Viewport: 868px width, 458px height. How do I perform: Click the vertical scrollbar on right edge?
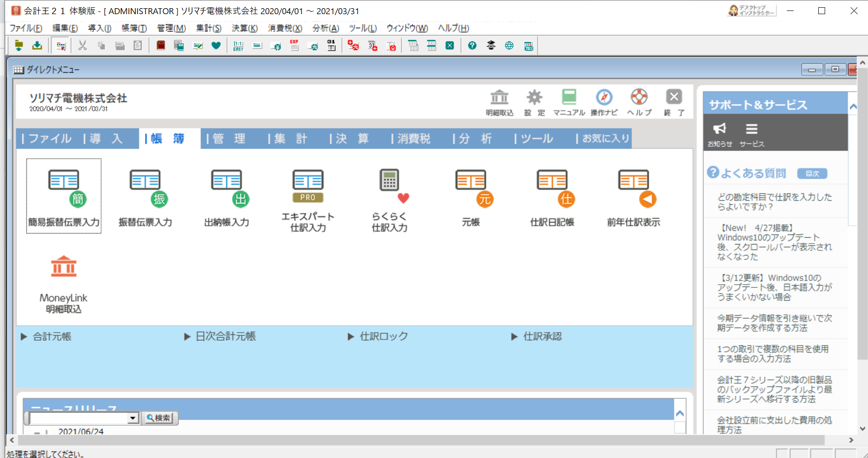pyautogui.click(x=862, y=214)
